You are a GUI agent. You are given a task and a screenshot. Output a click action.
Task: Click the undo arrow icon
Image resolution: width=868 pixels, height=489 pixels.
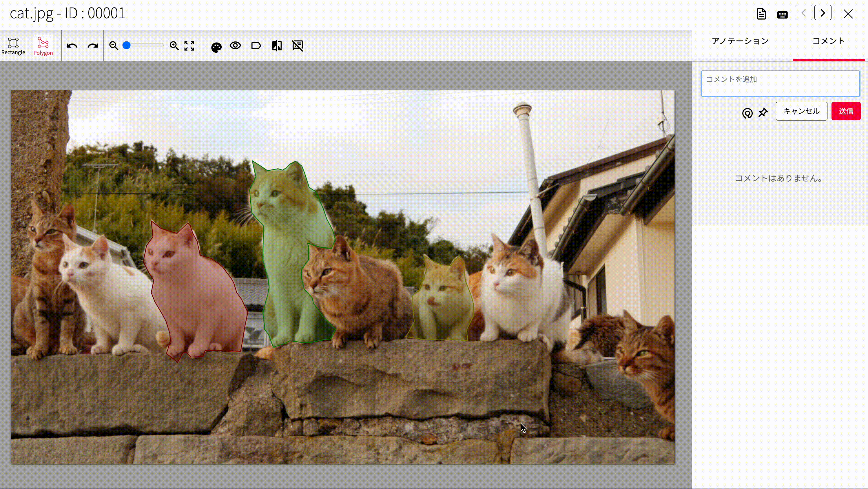point(72,46)
